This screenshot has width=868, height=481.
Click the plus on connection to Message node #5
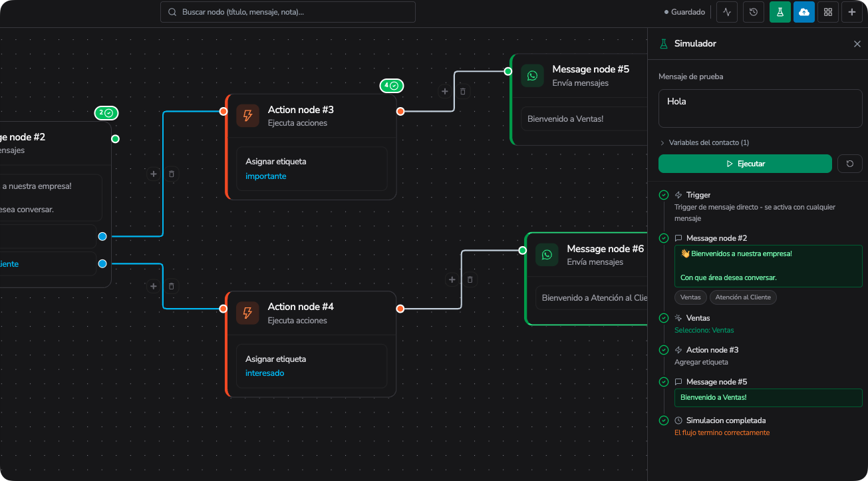(x=445, y=91)
